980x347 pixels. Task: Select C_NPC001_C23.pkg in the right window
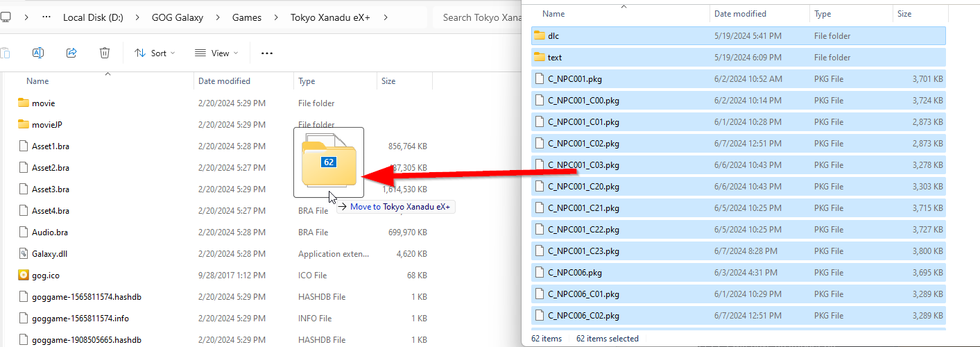point(583,251)
